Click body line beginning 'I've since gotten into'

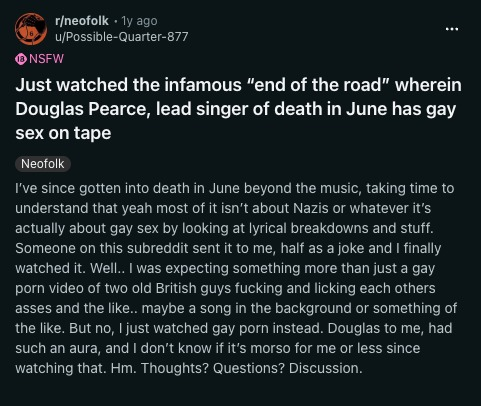(235, 188)
